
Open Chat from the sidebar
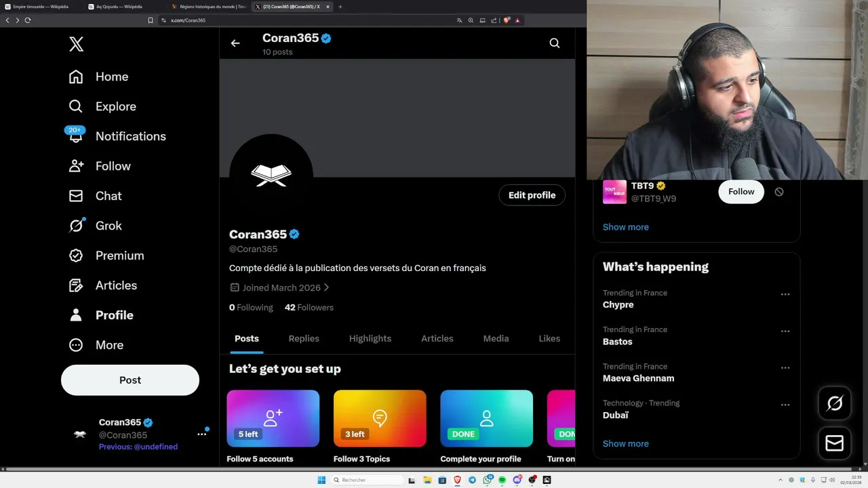tap(95, 196)
